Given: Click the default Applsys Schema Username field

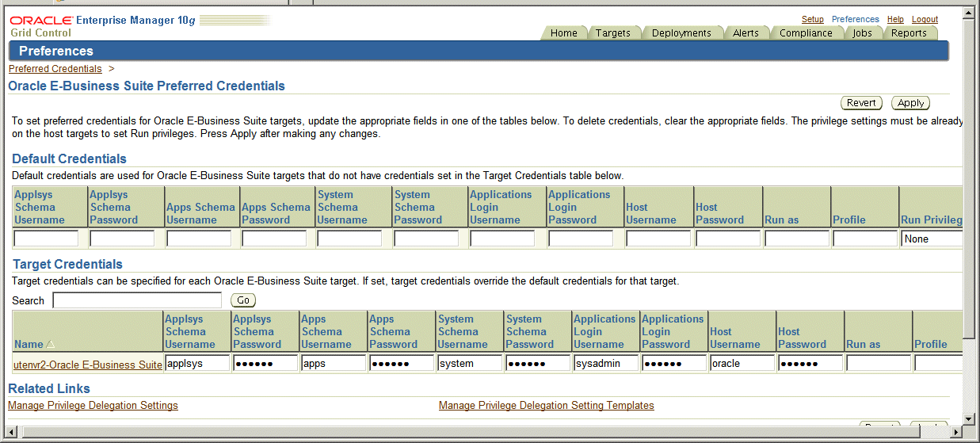Looking at the screenshot, I should click(46, 239).
